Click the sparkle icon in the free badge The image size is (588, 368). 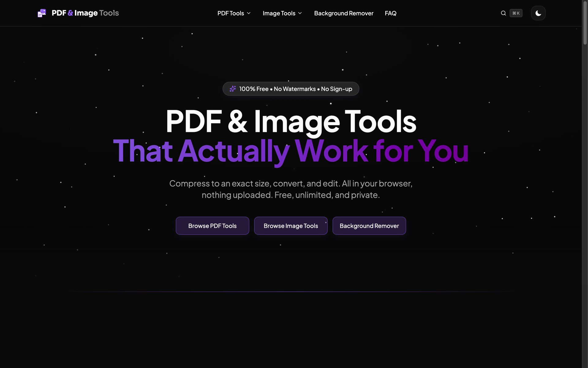233,89
